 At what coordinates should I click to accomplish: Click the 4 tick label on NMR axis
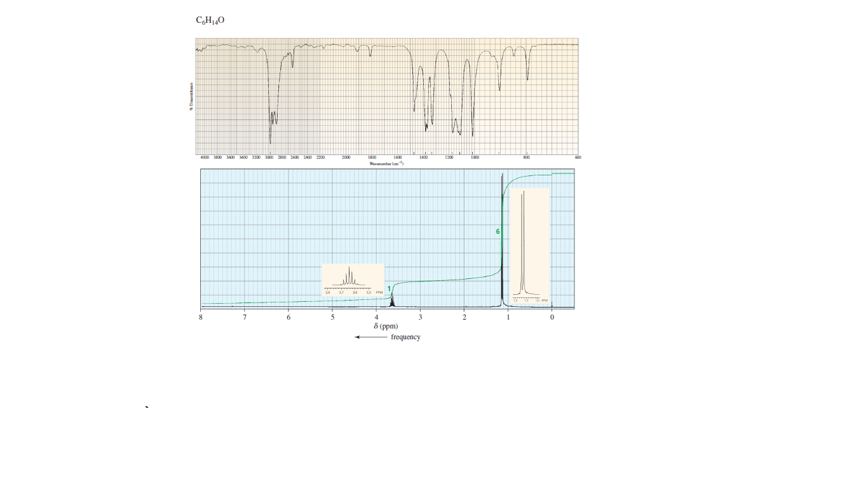(x=376, y=316)
